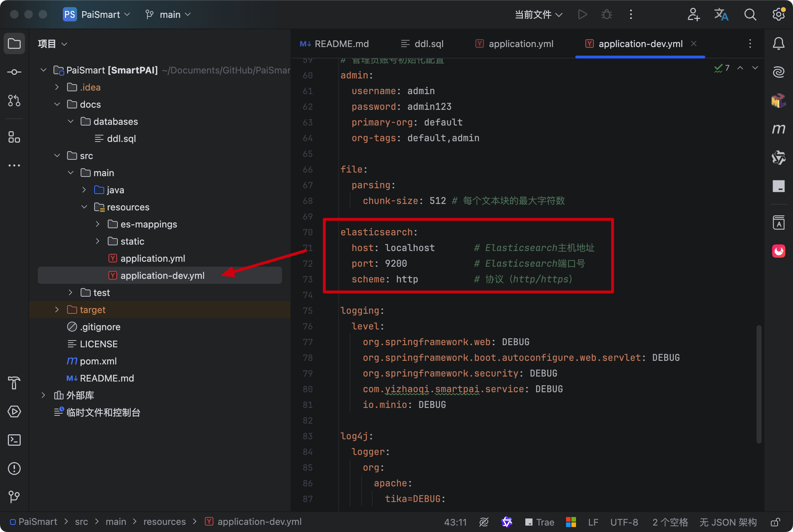This screenshot has height=532, width=793.
Task: Collapse the resources folder
Action: tap(84, 207)
